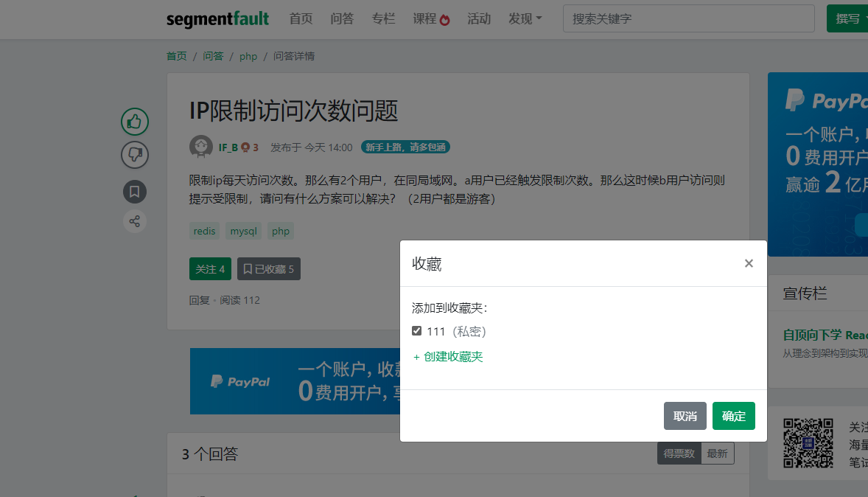Viewport: 868px width, 497px height.
Task: Click the 已收藏 5 button
Action: pos(269,268)
